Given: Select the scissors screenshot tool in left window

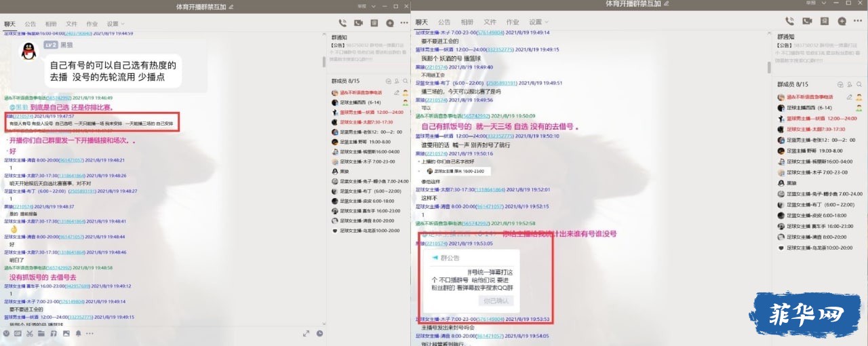Looking at the screenshot, I should pyautogui.click(x=31, y=333).
